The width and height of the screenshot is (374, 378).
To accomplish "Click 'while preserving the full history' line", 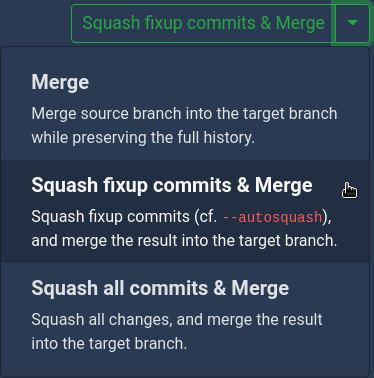I will pyautogui.click(x=143, y=137).
